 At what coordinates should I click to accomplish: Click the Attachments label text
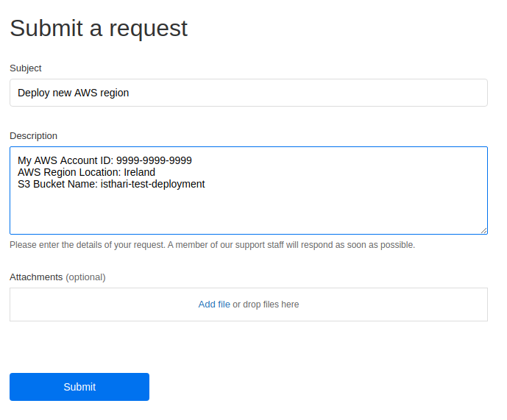(36, 277)
